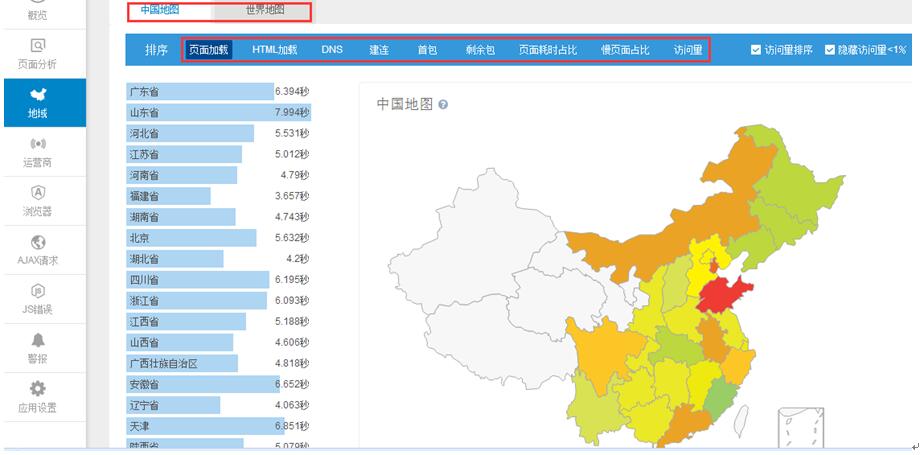Open the JS错误 section
Viewport: 921px width, 455px height.
pyautogui.click(x=37, y=299)
